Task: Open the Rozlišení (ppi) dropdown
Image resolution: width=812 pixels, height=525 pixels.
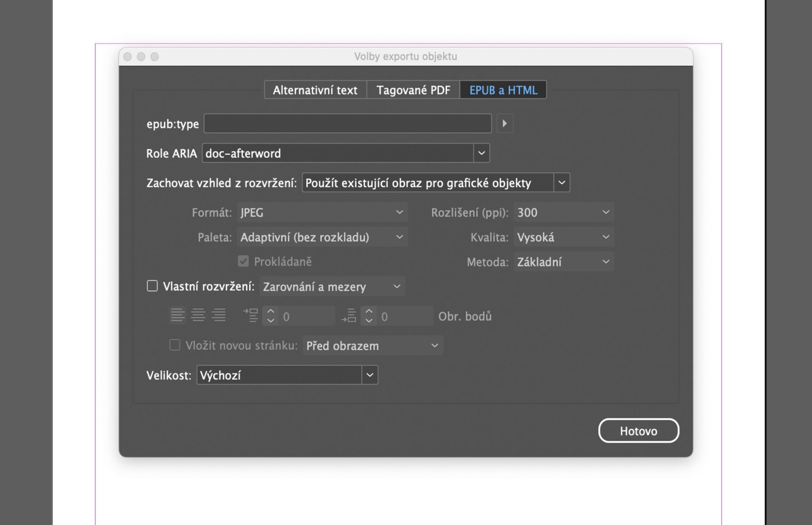Action: (606, 212)
